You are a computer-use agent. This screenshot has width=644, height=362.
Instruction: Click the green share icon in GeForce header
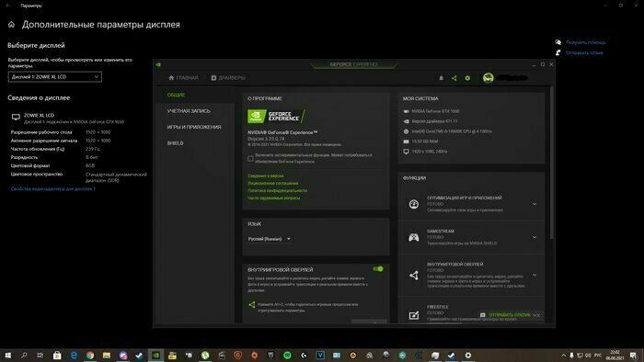tap(454, 78)
